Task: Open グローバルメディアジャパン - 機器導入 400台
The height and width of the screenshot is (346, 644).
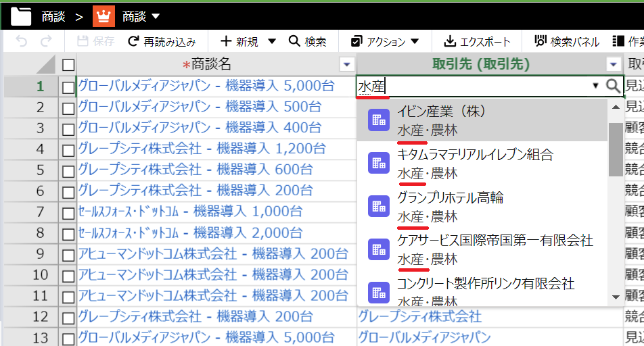Action: coord(200,128)
